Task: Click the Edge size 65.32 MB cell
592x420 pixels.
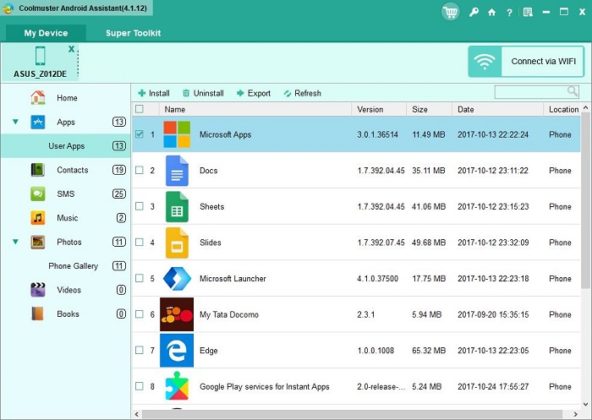Action: point(429,351)
